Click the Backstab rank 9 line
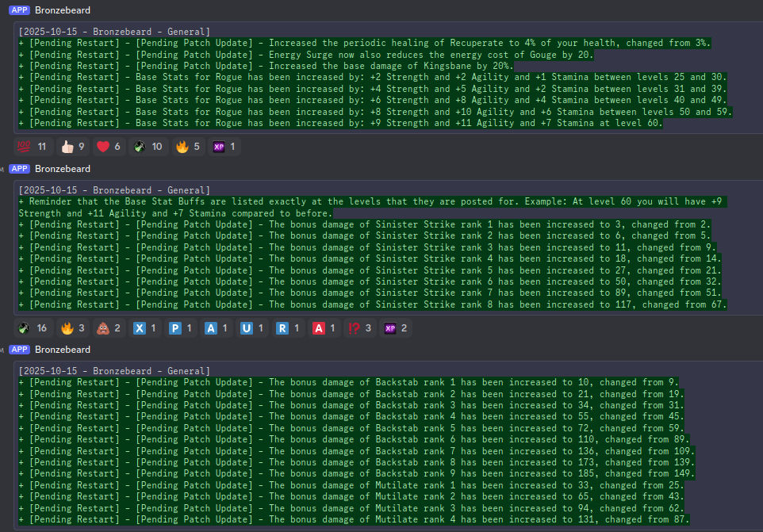Image resolution: width=763 pixels, height=532 pixels. (x=357, y=473)
